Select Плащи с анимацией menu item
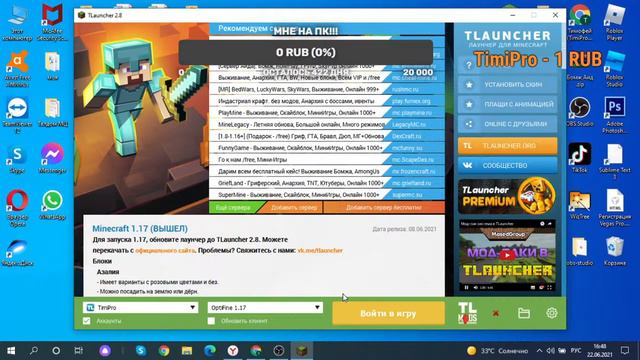This screenshot has width=640, height=360. (x=507, y=104)
